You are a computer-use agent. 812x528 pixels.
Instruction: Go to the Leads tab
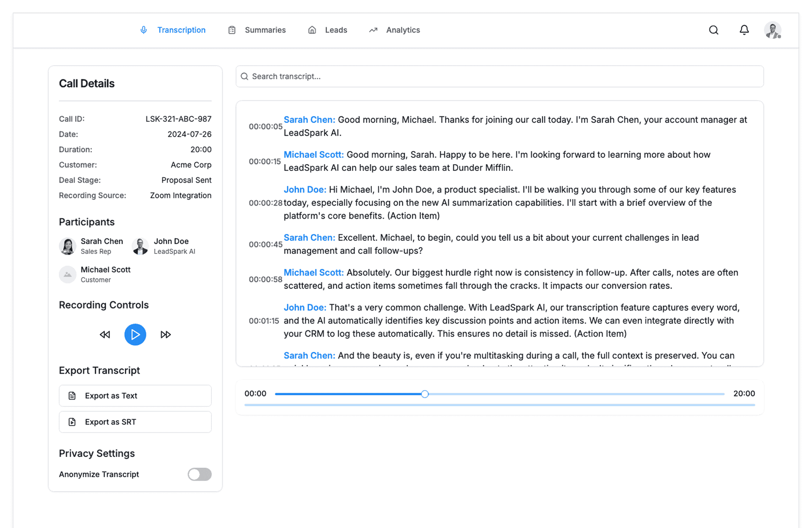[336, 30]
